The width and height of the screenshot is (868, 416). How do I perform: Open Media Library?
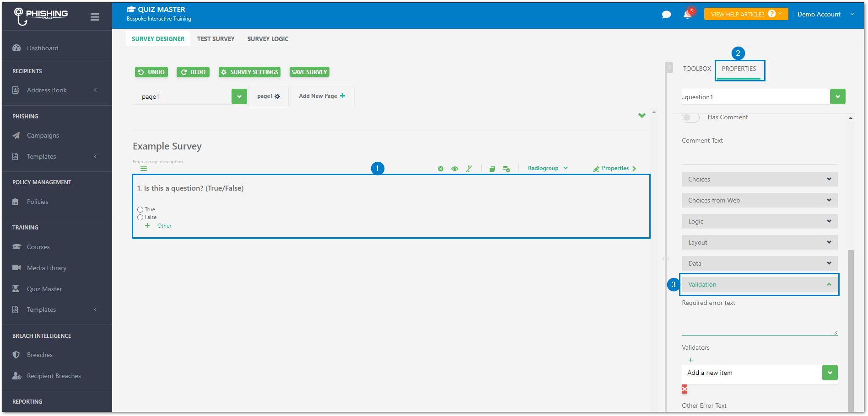click(x=46, y=268)
